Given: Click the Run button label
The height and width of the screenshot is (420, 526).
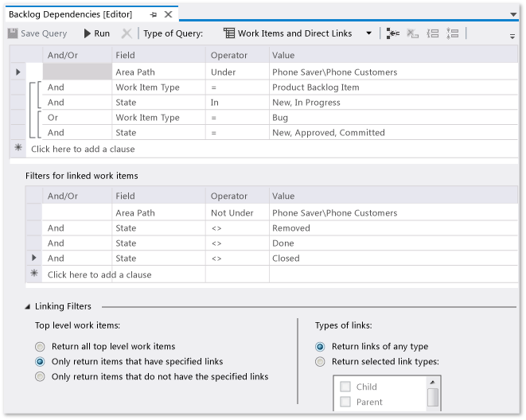Looking at the screenshot, I should tap(102, 33).
